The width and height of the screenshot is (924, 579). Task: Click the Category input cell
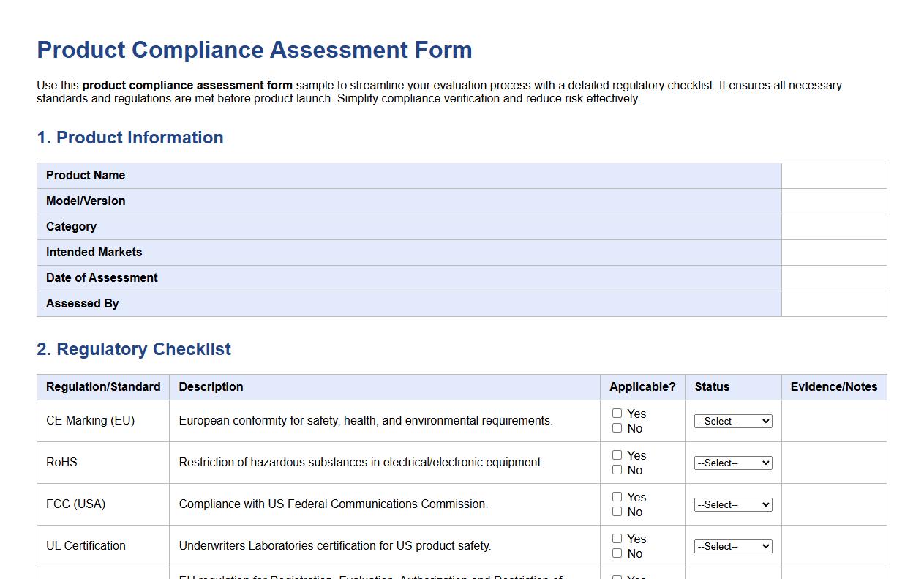833,227
